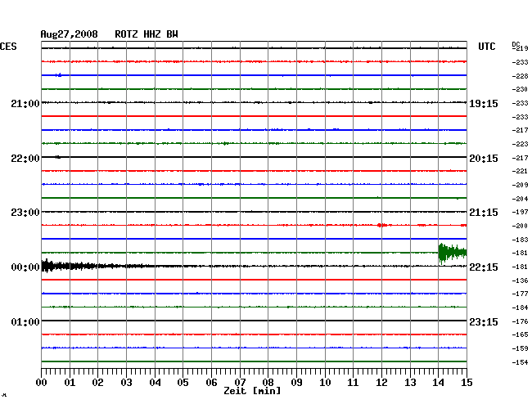Image resolution: width=532 pixels, height=404 pixels.
Task: Click the 13 minute axis tick label
Action: pyautogui.click(x=410, y=383)
